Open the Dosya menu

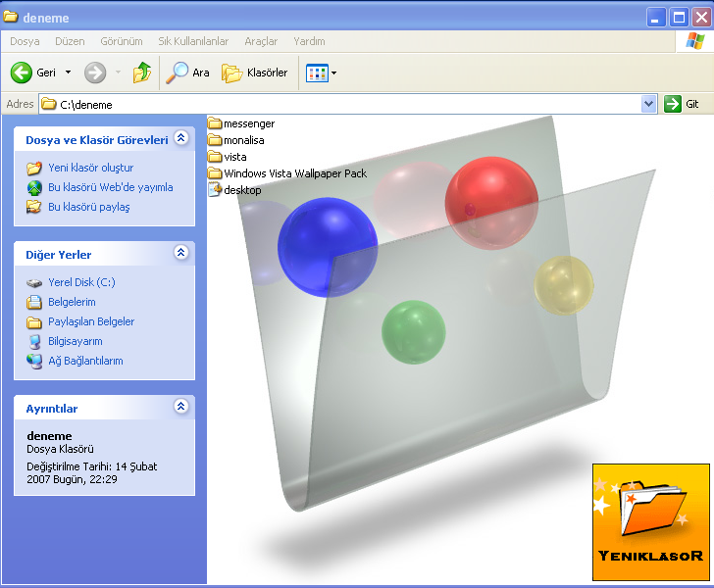(x=25, y=41)
